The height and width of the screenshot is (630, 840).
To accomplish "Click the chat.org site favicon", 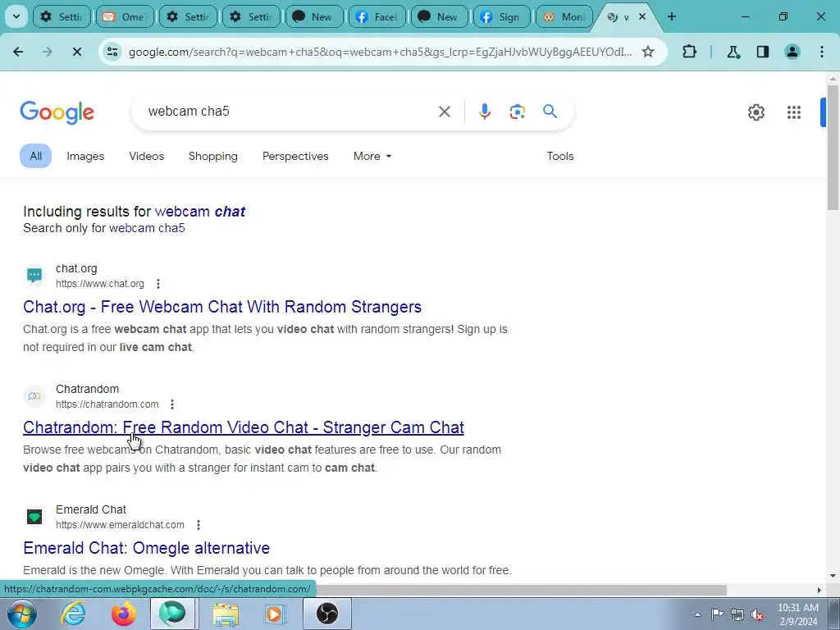I will 34,276.
